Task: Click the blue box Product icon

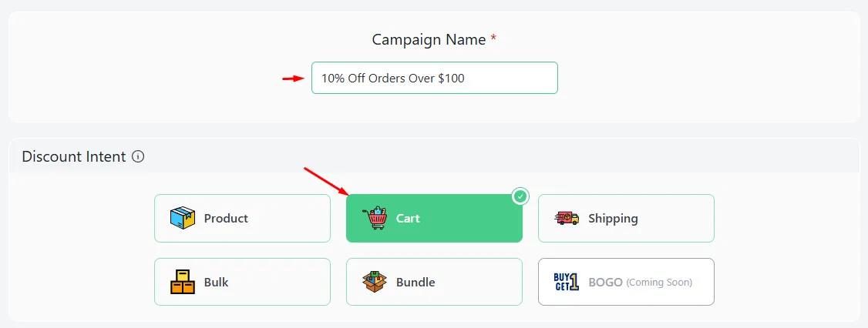Action: click(x=183, y=218)
